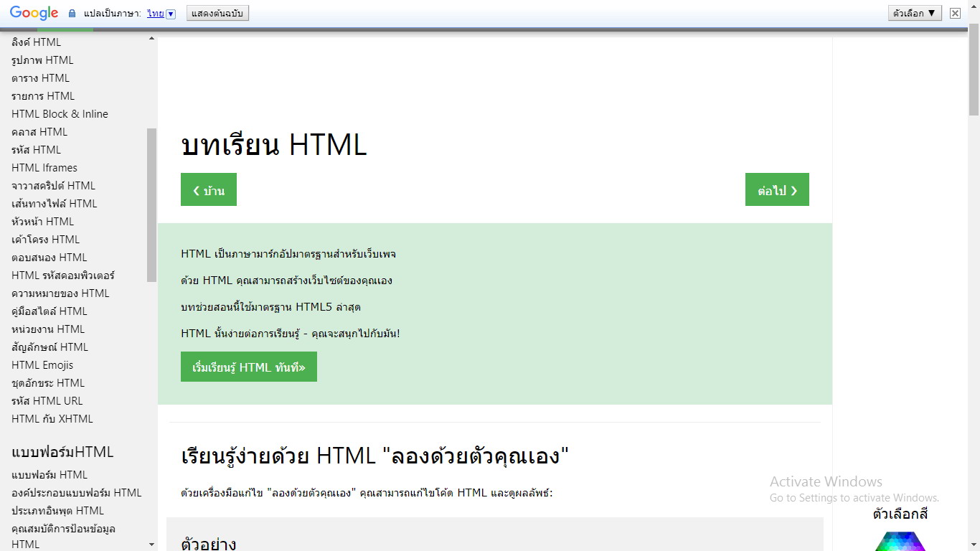Open HTML กับ XHTML sidebar link
The width and height of the screenshot is (980, 551).
52,419
